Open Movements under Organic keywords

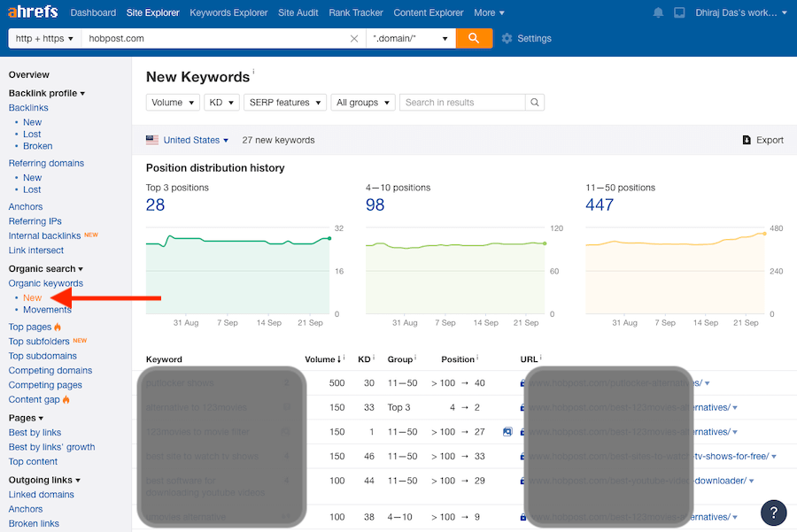47,310
